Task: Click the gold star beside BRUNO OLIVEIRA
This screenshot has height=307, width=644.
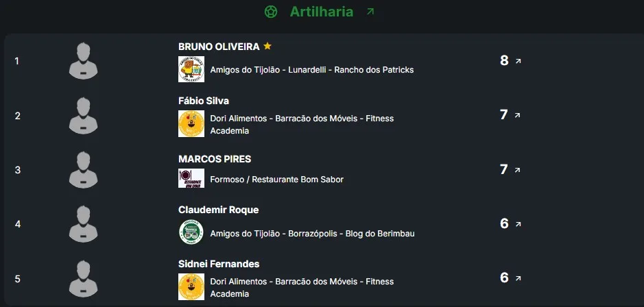Action: [x=267, y=46]
